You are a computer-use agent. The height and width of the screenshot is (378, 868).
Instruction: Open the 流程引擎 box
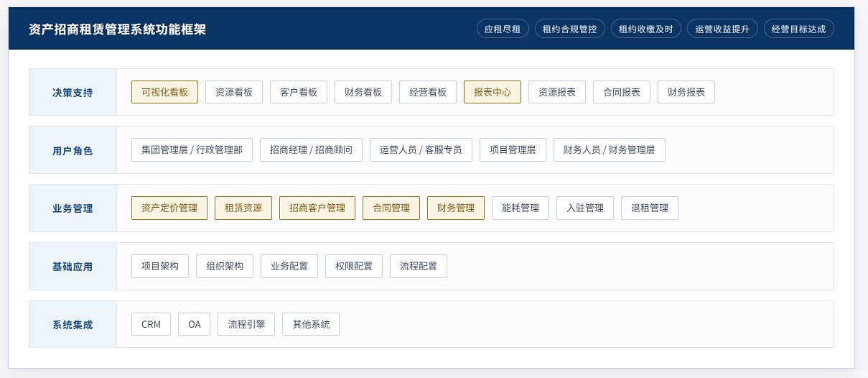point(246,325)
